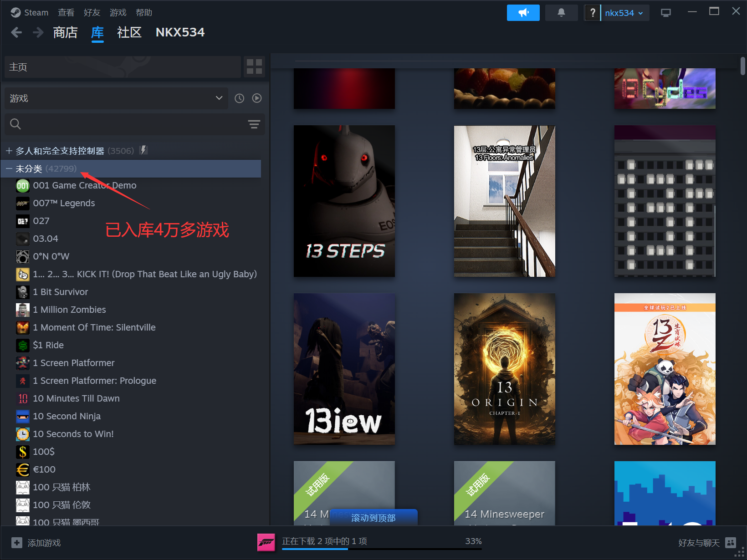
Task: Open 13Z panda game cover
Action: 665,369
